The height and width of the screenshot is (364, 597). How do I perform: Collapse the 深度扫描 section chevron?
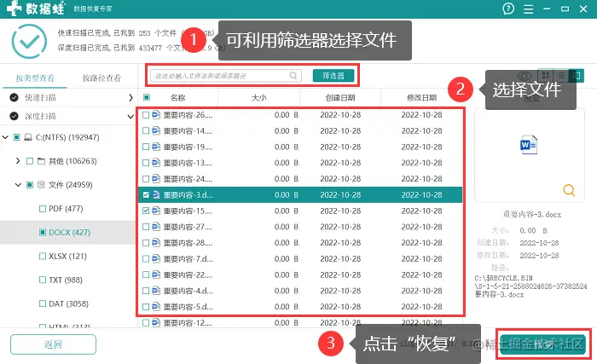[x=130, y=117]
